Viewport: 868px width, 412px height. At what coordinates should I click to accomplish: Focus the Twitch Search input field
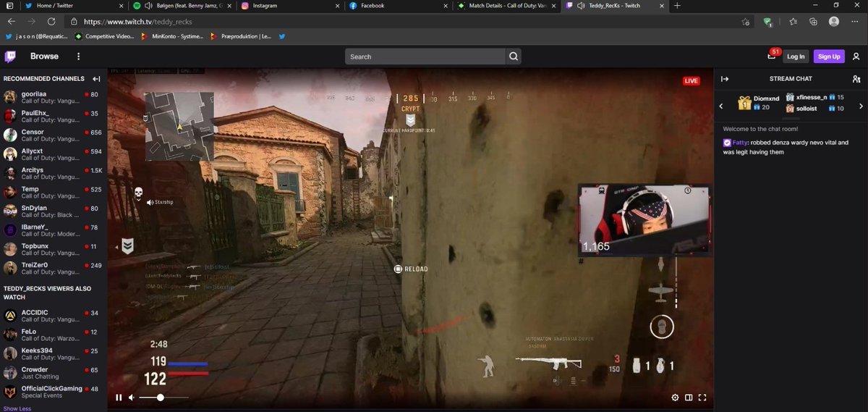pyautogui.click(x=425, y=56)
